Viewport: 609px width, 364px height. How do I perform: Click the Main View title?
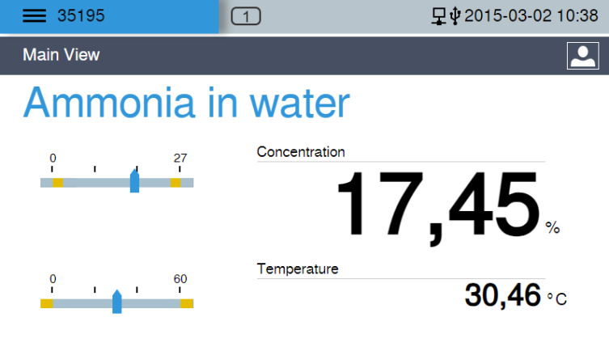(x=61, y=55)
